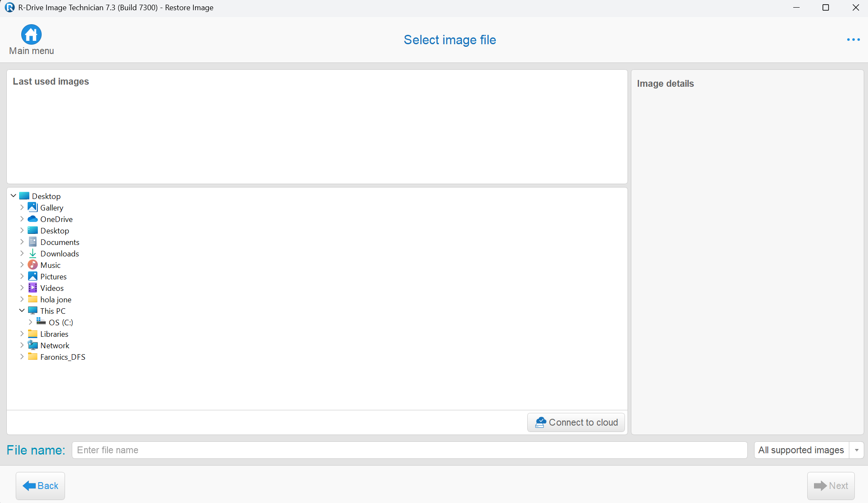Screen dimensions: 868x503
Task: Click the Libraries folder icon
Action: point(33,333)
